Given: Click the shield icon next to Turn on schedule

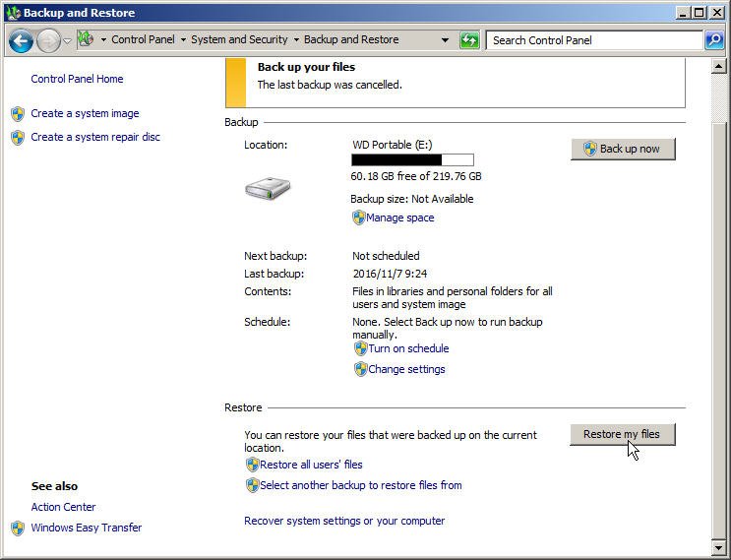Looking at the screenshot, I should tap(360, 348).
